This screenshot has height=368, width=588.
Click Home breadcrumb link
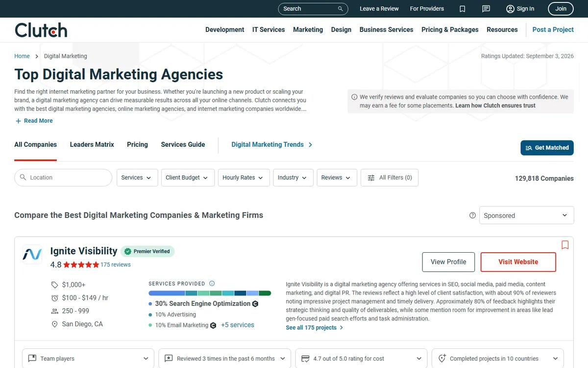22,56
